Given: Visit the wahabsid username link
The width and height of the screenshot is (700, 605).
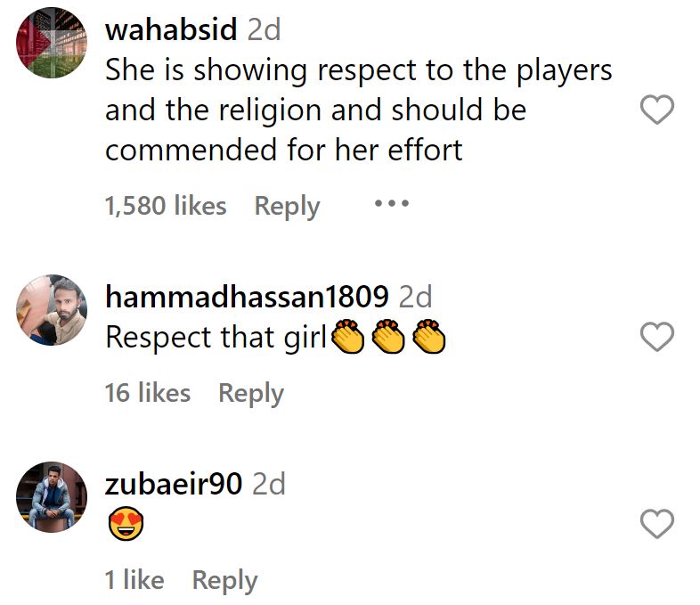Looking at the screenshot, I should click(171, 29).
